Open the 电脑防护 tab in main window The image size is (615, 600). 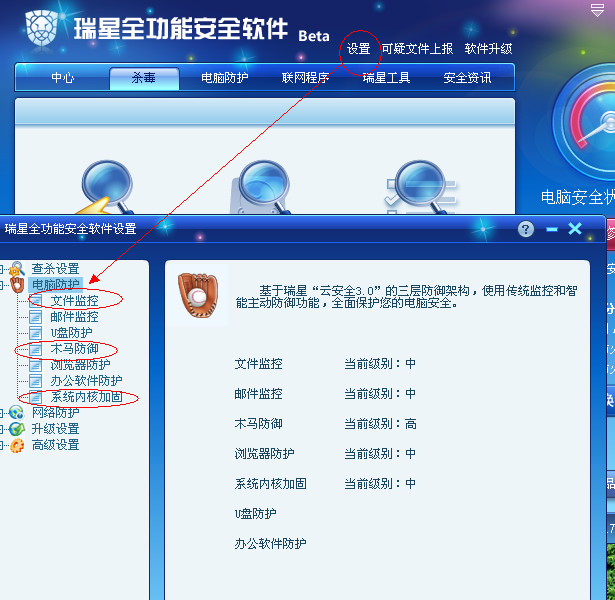pyautogui.click(x=224, y=78)
